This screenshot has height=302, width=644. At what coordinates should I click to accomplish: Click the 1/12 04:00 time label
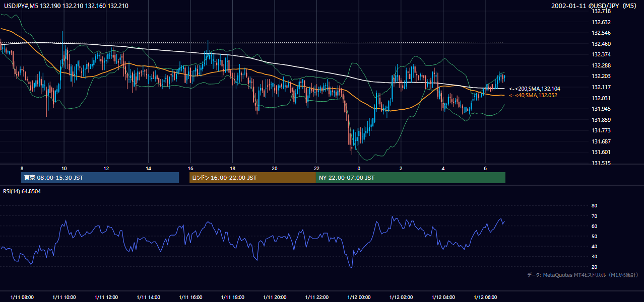(x=443, y=297)
